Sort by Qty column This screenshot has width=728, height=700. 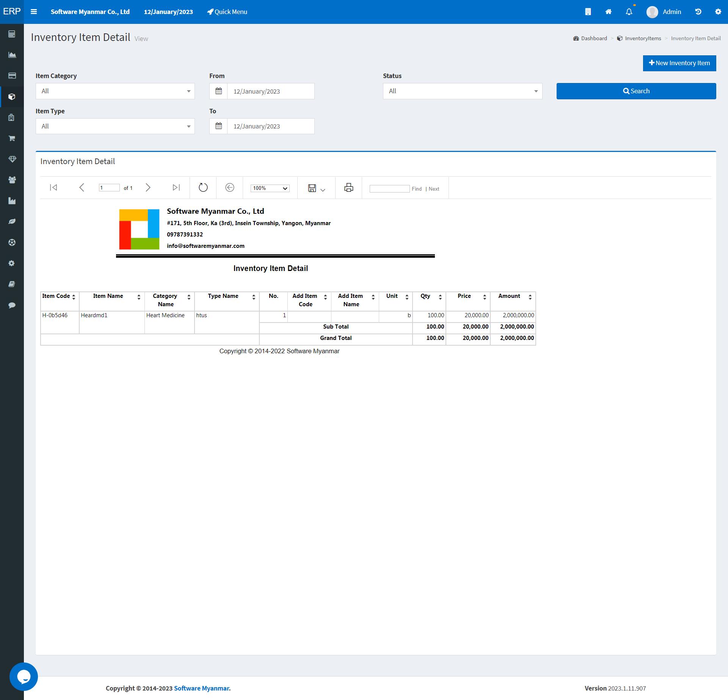pyautogui.click(x=440, y=297)
